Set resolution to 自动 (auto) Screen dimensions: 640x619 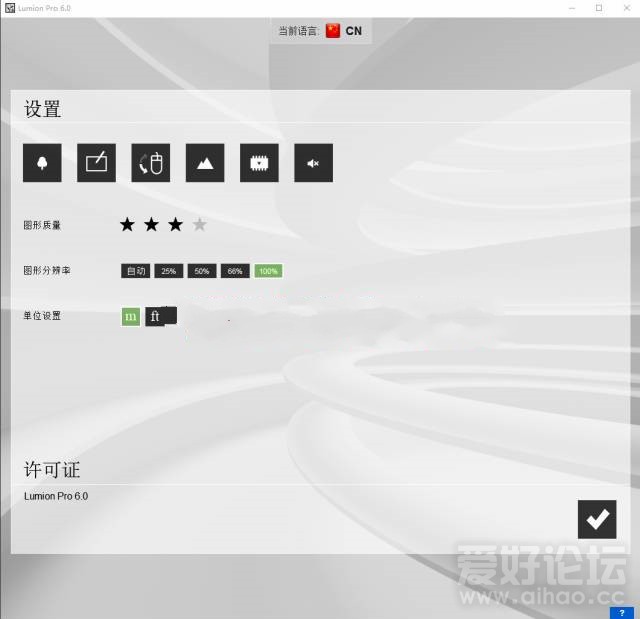[135, 271]
